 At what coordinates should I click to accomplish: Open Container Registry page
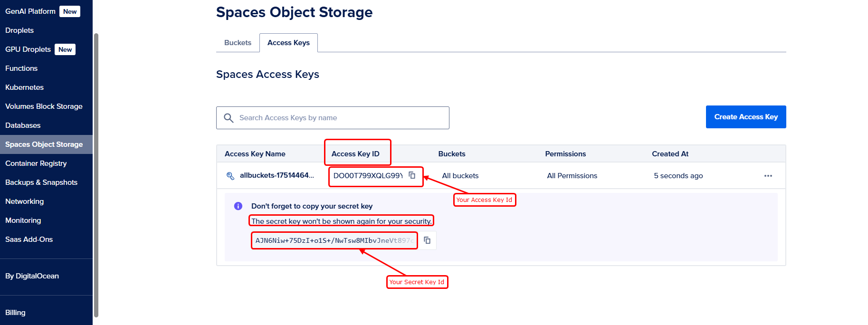point(36,163)
